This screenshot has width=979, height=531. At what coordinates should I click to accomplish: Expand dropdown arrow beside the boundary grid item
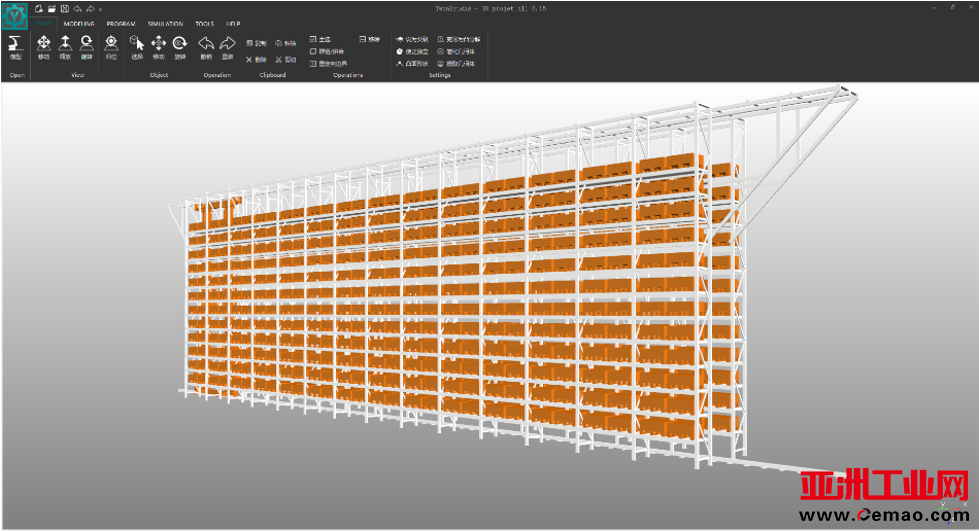click(353, 64)
